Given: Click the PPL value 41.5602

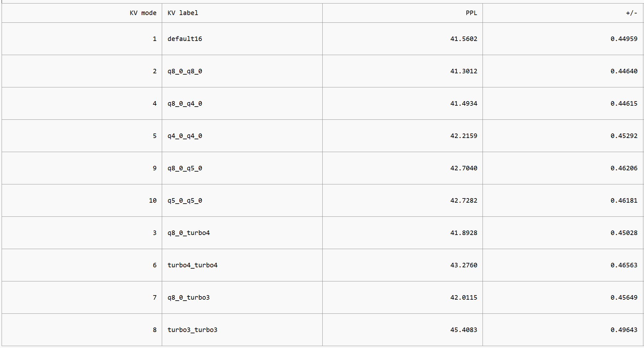Looking at the screenshot, I should pos(464,39).
